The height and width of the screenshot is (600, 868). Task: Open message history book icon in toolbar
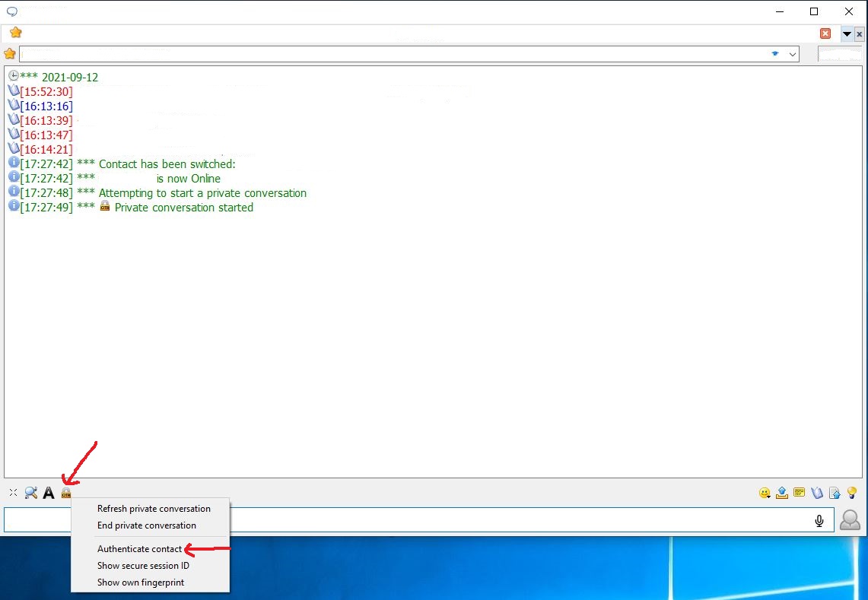tap(817, 493)
